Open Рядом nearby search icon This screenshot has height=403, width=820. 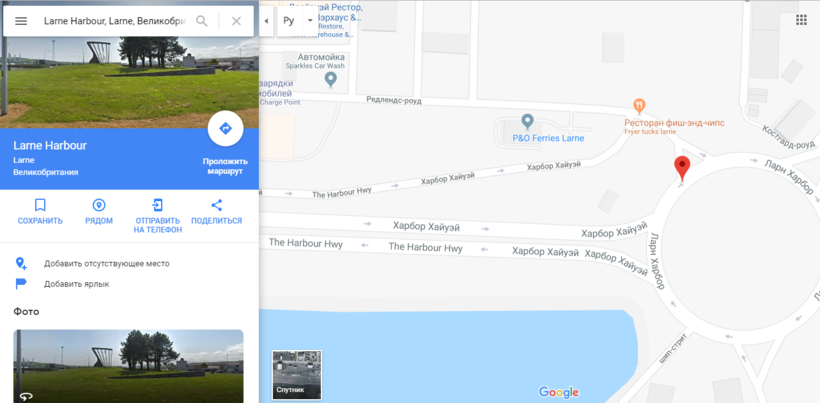click(99, 205)
